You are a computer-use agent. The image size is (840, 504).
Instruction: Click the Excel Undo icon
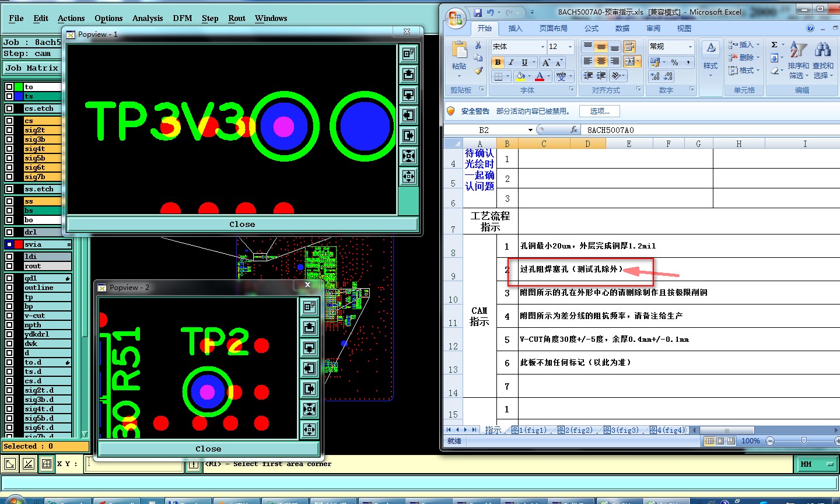click(490, 12)
